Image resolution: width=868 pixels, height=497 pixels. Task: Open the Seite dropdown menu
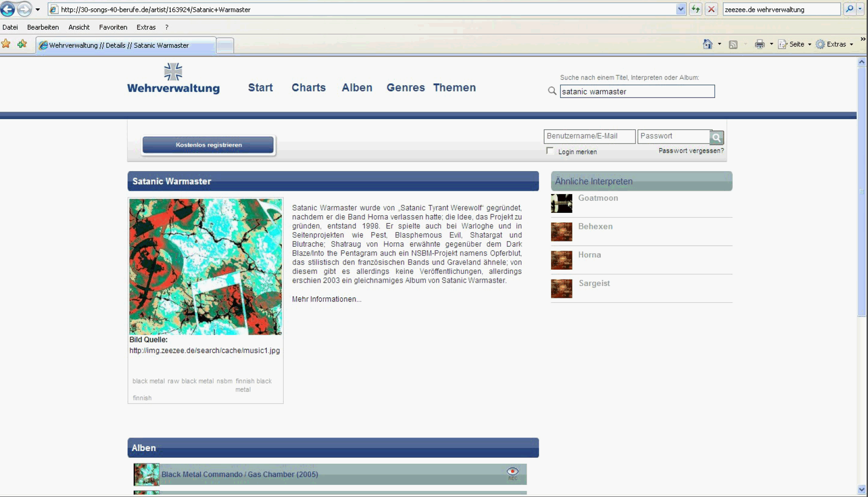795,44
